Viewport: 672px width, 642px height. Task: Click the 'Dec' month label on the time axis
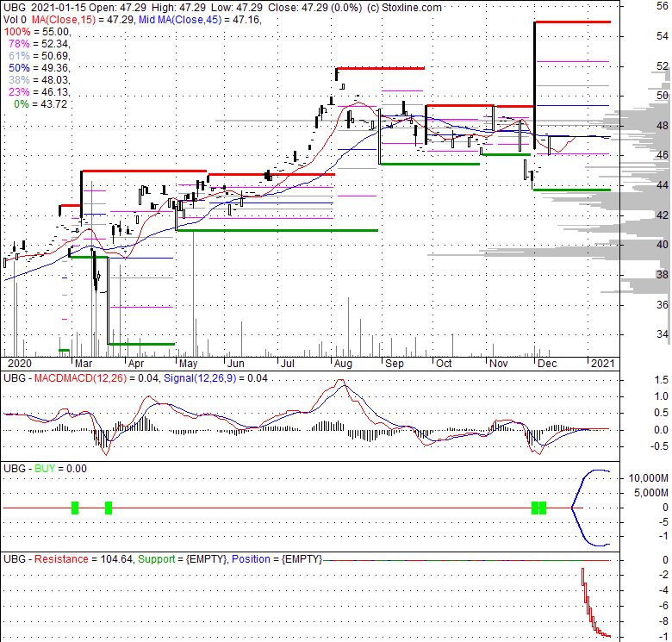[547, 364]
